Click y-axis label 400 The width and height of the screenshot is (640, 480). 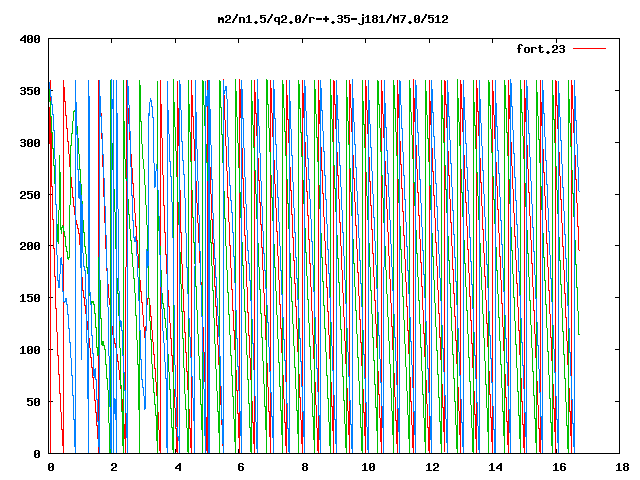(30, 39)
